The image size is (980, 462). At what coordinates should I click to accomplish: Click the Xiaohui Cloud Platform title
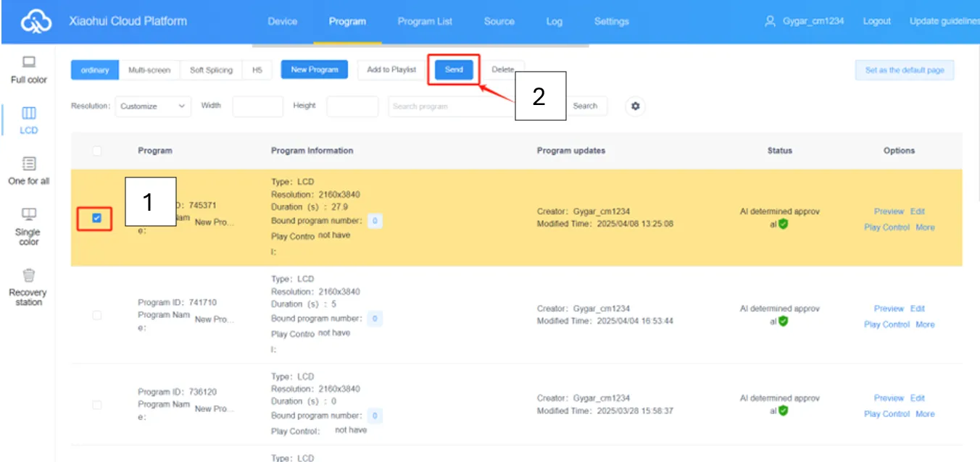tap(128, 21)
